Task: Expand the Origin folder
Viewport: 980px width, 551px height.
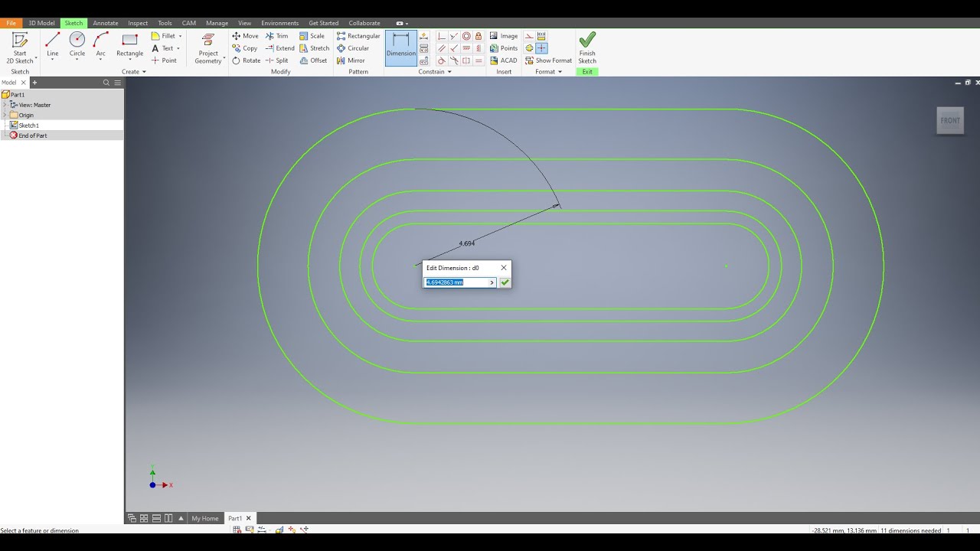Action: point(5,115)
